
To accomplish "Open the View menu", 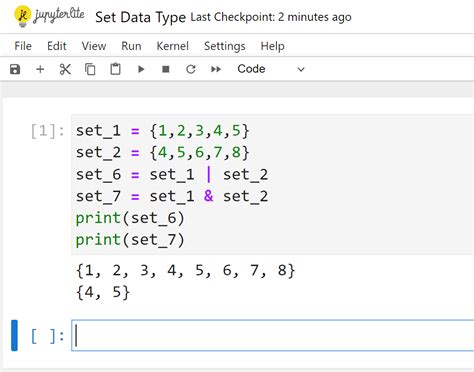I will (94, 46).
